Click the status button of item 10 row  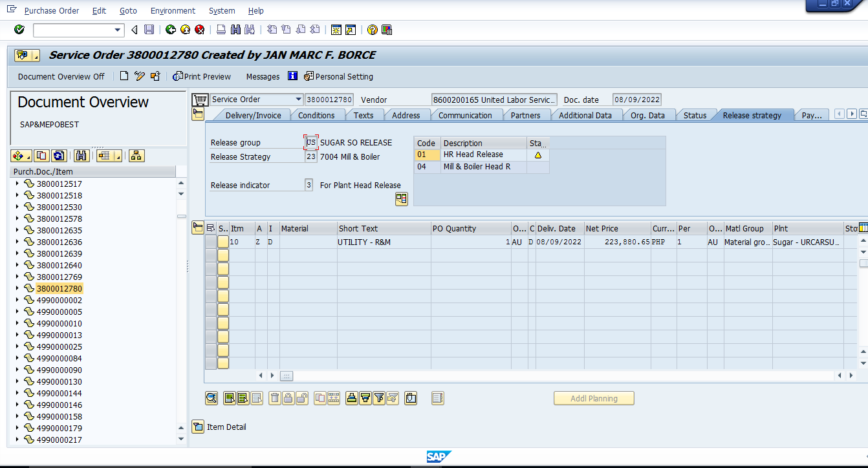[x=223, y=242]
